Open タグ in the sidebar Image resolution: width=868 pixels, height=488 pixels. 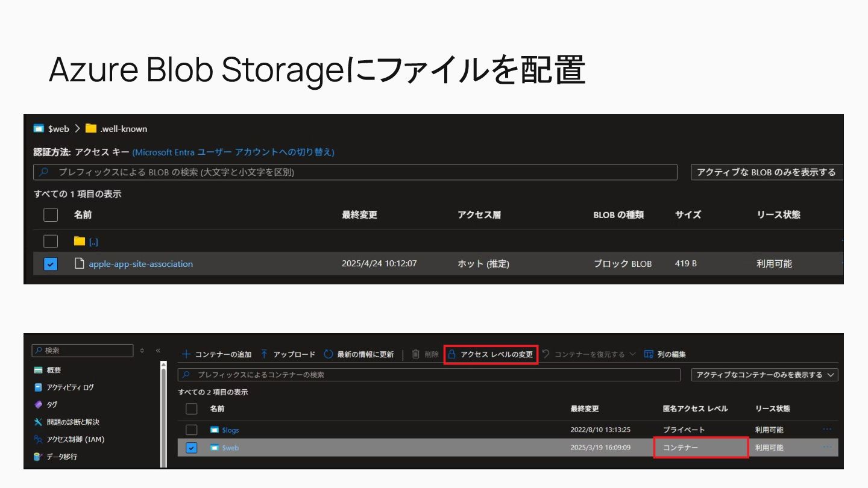pos(52,404)
